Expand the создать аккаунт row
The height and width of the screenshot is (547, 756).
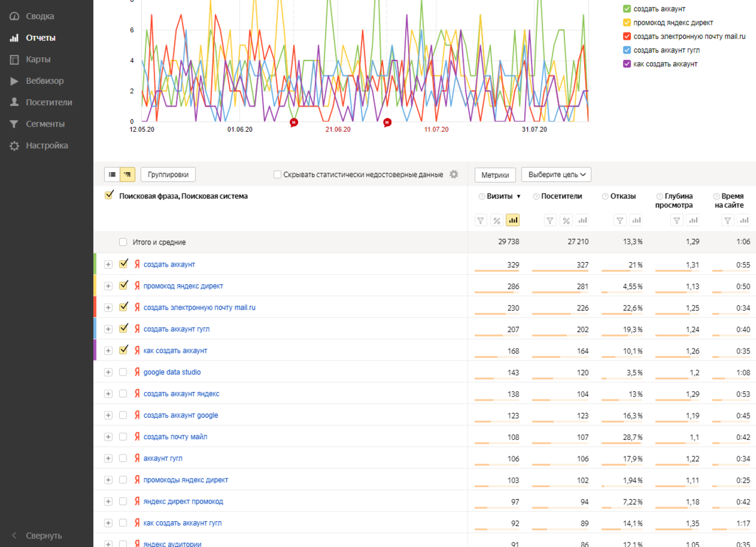pyautogui.click(x=108, y=265)
